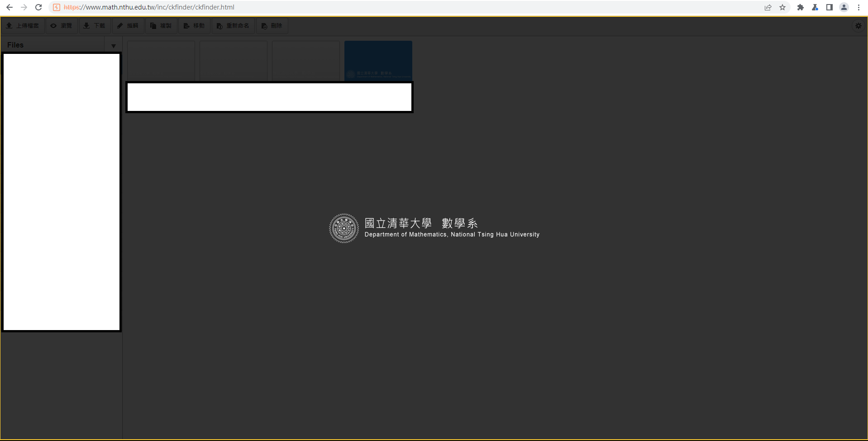Click the browser back arrow
The width and height of the screenshot is (868, 441).
click(x=10, y=7)
